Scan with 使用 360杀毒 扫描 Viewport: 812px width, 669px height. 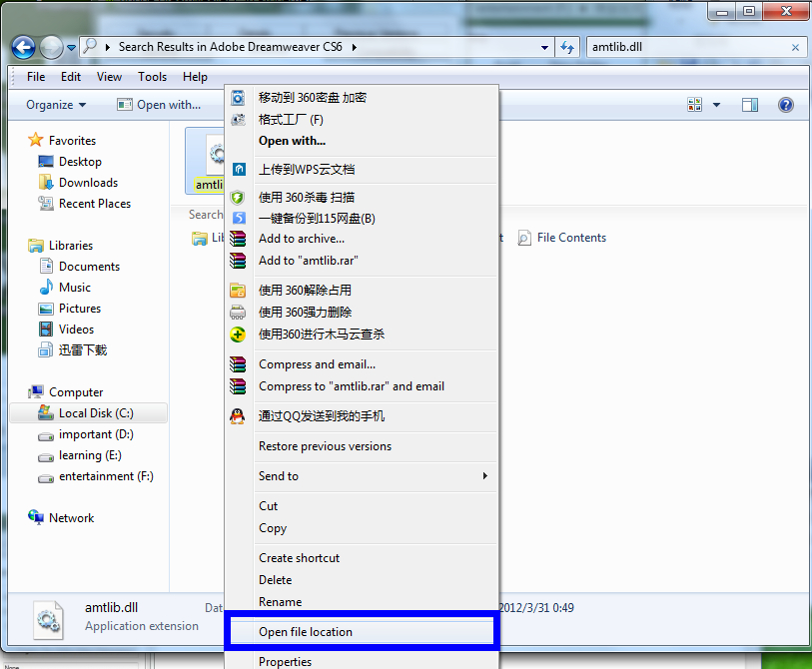point(363,198)
